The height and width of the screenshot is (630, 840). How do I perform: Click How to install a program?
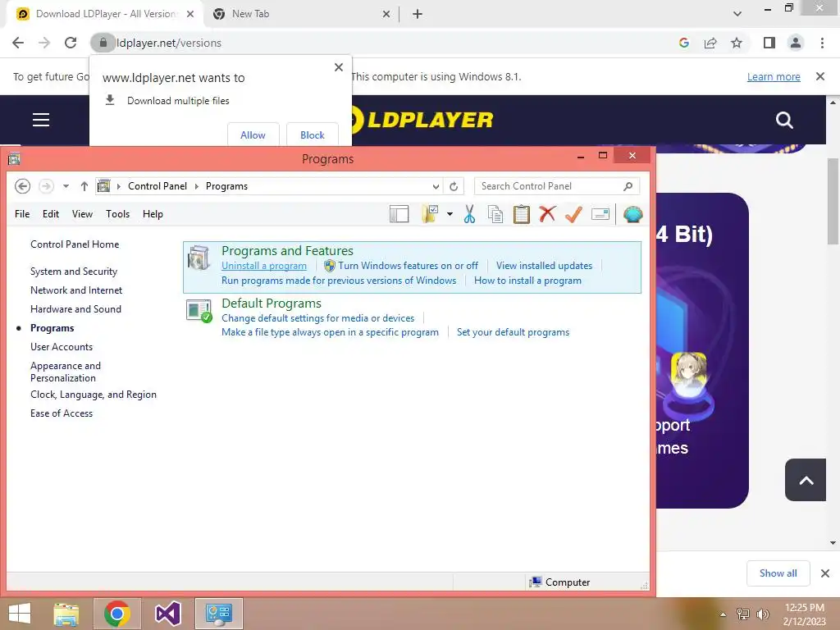tap(527, 281)
